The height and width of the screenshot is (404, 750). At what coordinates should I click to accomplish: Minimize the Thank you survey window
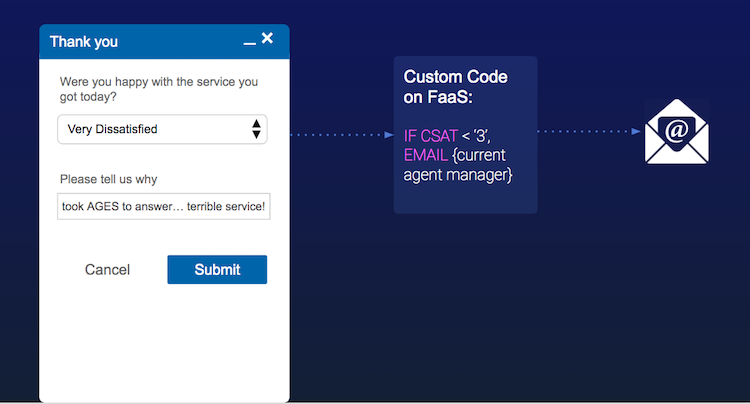(249, 44)
